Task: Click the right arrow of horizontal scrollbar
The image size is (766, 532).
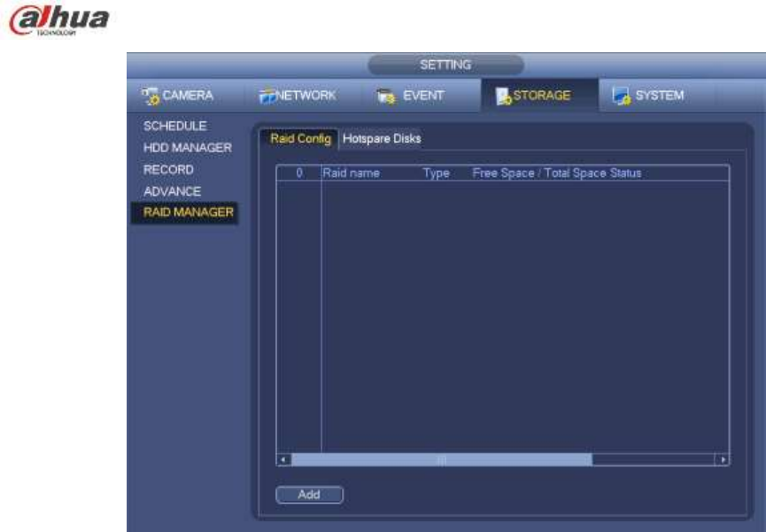Action: (x=722, y=459)
